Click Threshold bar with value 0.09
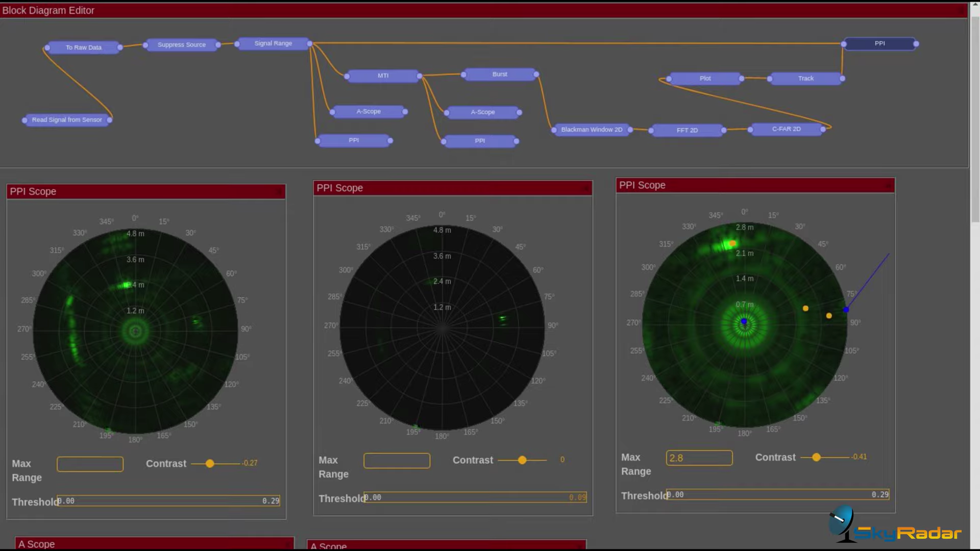 (x=475, y=497)
